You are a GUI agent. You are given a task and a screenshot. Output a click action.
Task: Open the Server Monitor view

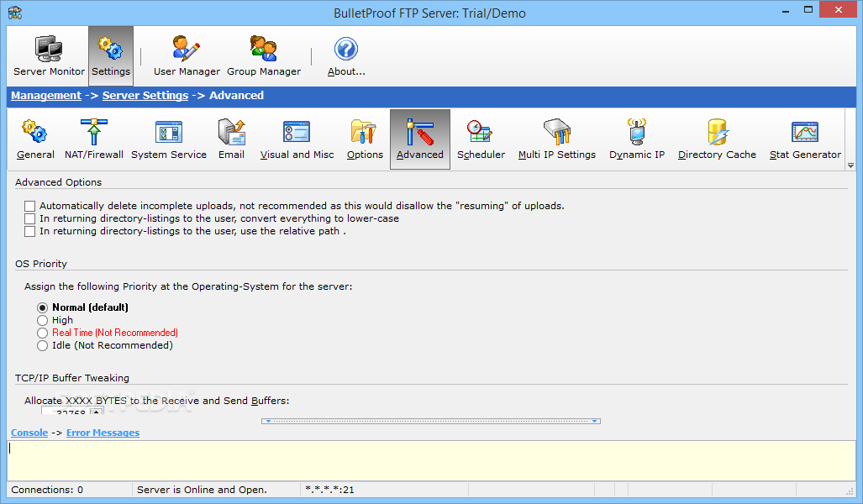click(49, 55)
